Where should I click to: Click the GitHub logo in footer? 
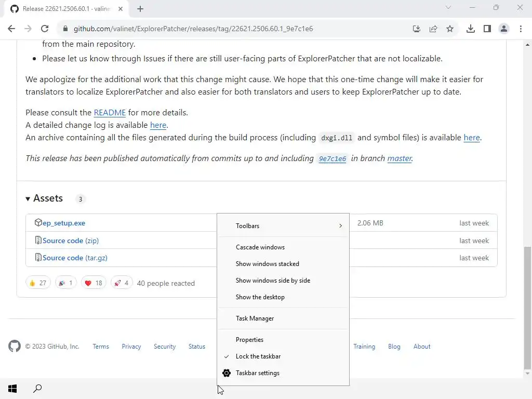tap(15, 347)
